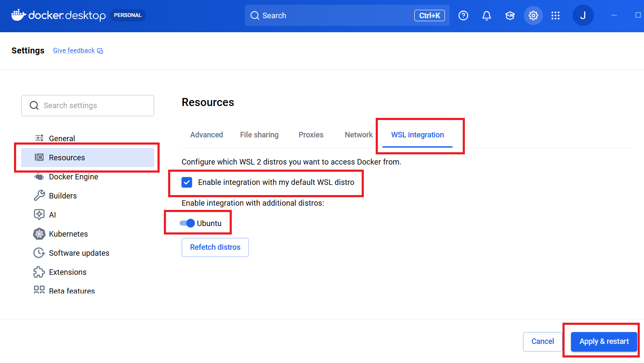
Task: Focus the Search settings field
Action: (88, 106)
